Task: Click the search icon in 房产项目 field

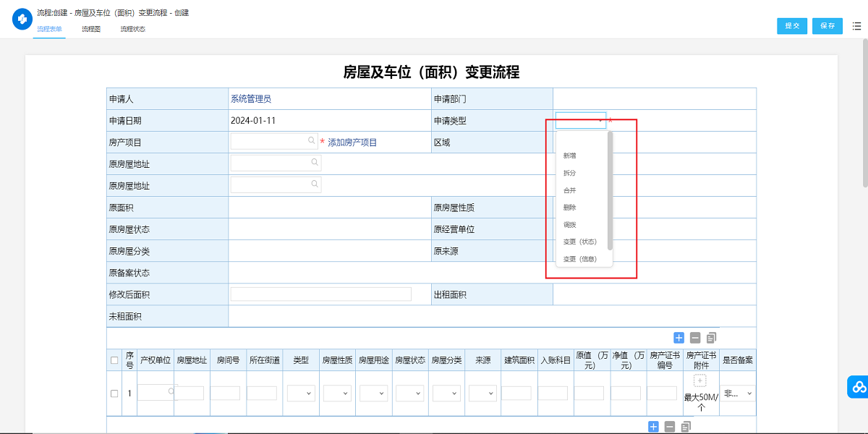Action: [x=312, y=141]
